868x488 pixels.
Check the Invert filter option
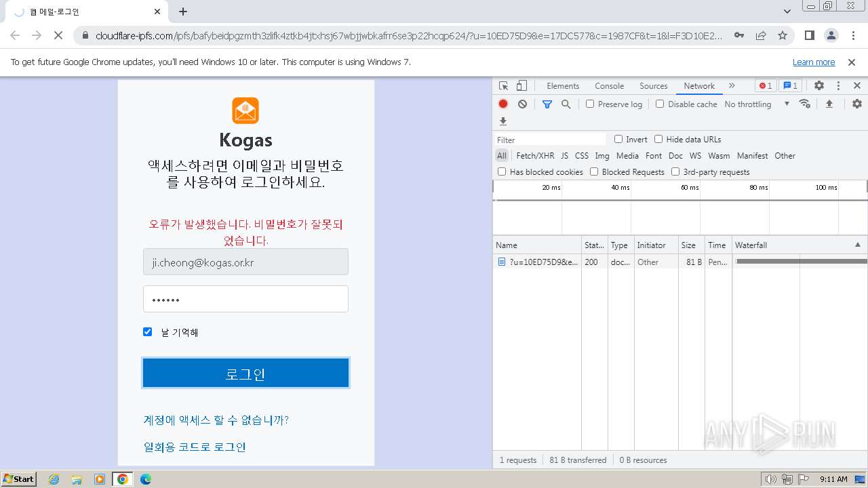(618, 140)
